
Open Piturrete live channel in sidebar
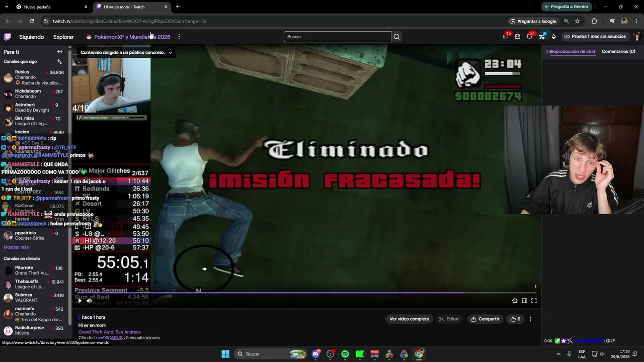pyautogui.click(x=34, y=270)
